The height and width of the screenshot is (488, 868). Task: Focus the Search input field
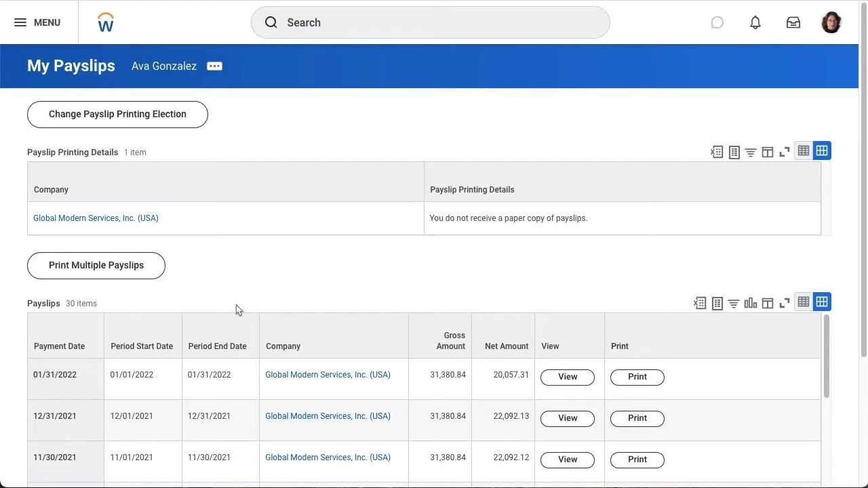pyautogui.click(x=430, y=22)
